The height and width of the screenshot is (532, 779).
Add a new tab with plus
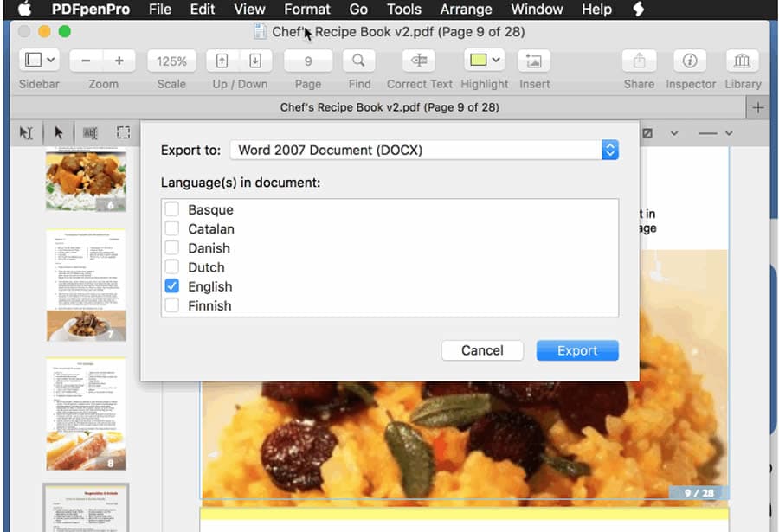tap(758, 107)
